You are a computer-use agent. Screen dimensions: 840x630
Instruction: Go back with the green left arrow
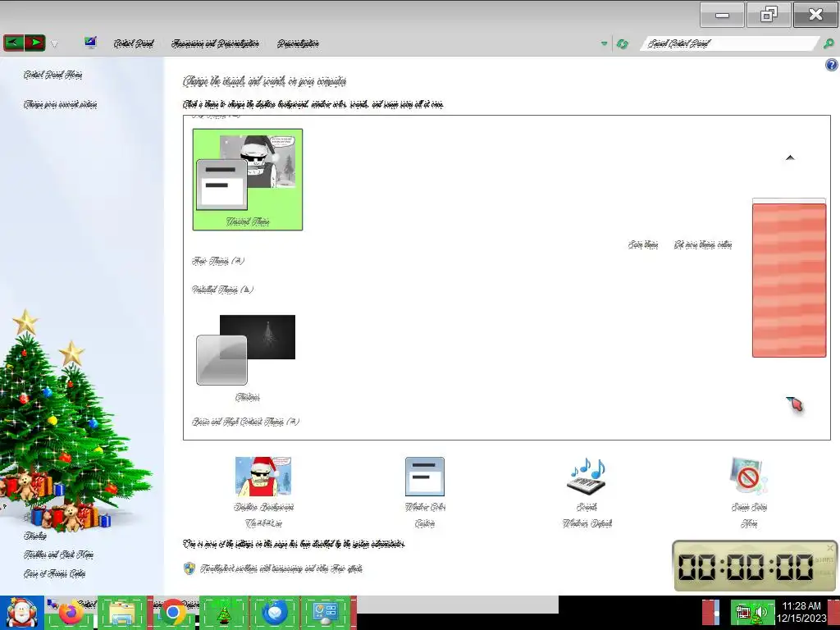(x=13, y=43)
